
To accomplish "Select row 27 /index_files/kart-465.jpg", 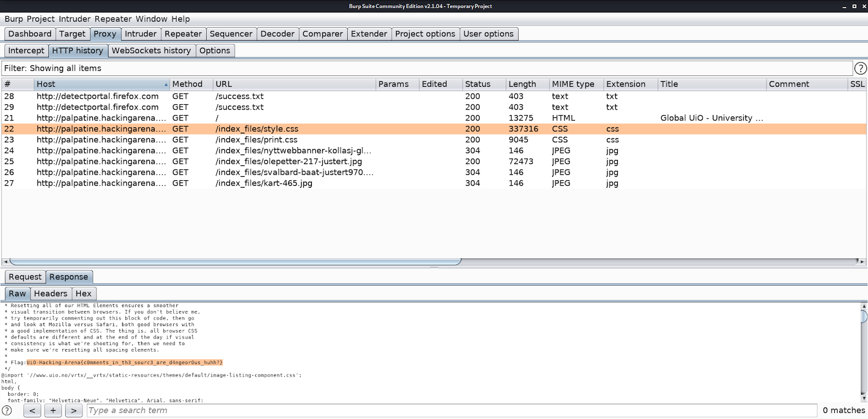I will tap(434, 183).
